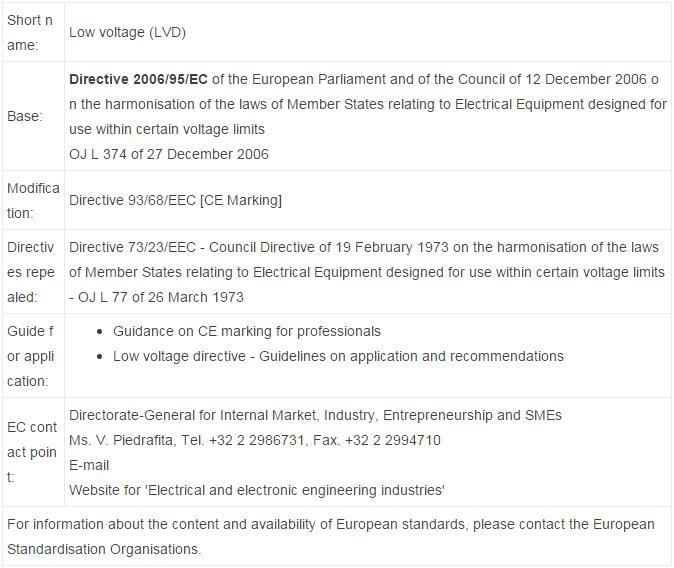The height and width of the screenshot is (568, 674).
Task: Open Directive 93/68/EEC CE Marking link
Action: pos(175,200)
